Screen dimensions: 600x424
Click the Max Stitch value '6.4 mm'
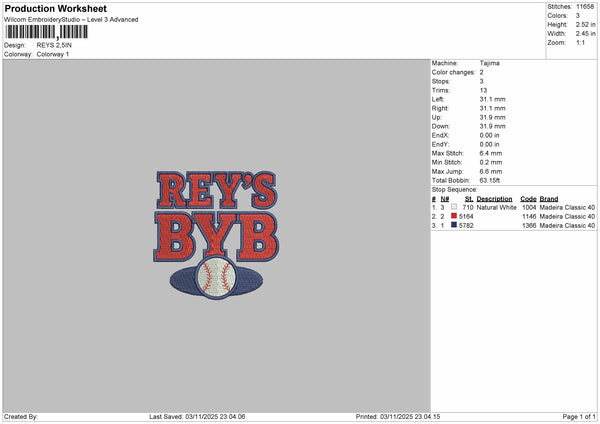[491, 153]
